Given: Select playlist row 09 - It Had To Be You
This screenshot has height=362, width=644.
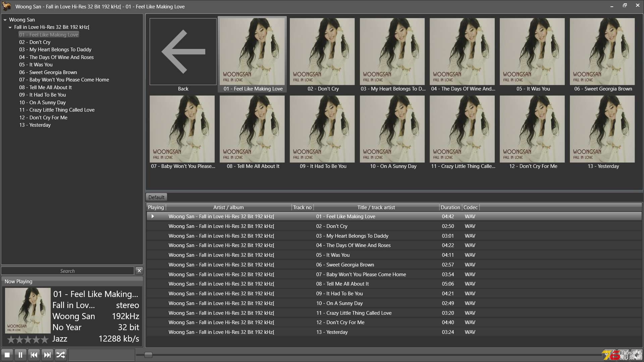Looking at the screenshot, I should (x=394, y=294).
